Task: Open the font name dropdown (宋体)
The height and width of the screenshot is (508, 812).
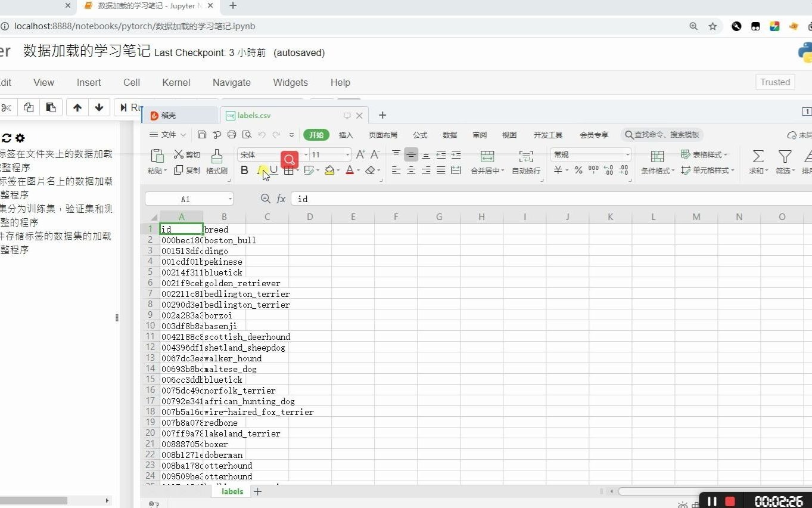Action: [x=306, y=154]
